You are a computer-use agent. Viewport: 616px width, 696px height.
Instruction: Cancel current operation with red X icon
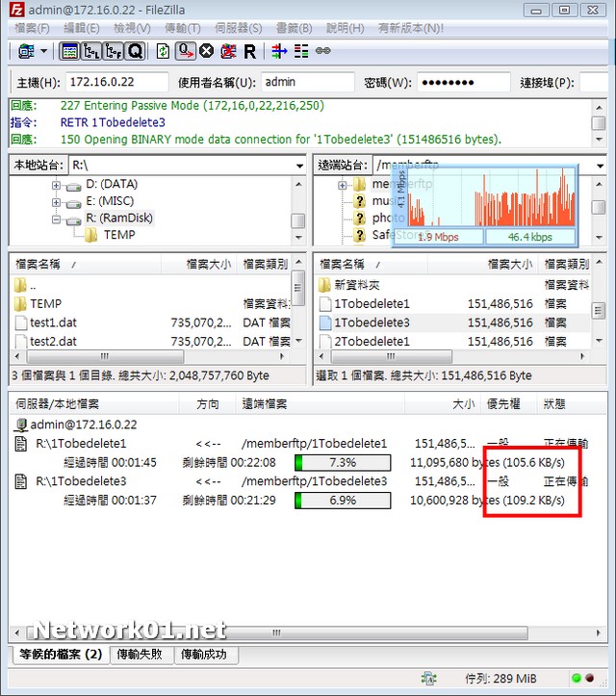[x=206, y=51]
